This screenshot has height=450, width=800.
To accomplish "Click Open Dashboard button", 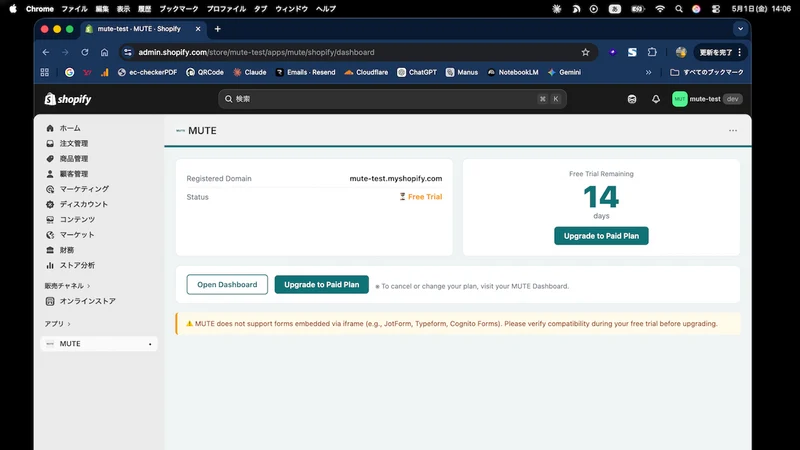I will (227, 285).
